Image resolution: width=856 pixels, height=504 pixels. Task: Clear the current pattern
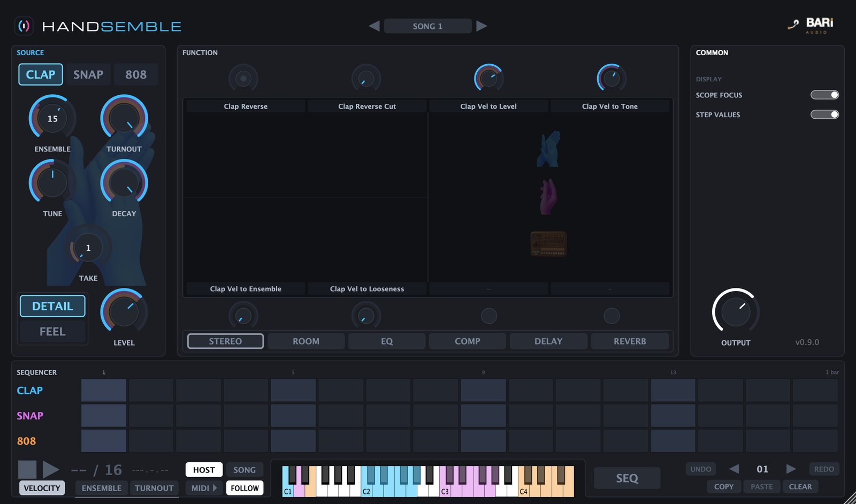click(800, 486)
